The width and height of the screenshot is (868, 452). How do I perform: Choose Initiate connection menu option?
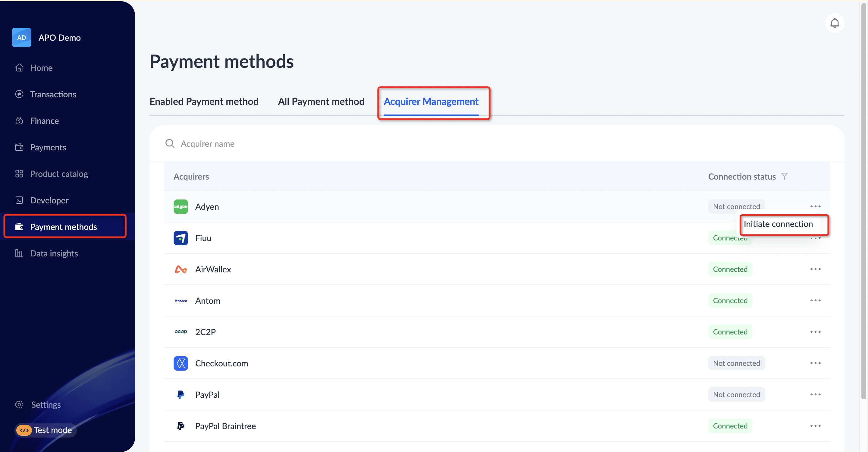[778, 224]
